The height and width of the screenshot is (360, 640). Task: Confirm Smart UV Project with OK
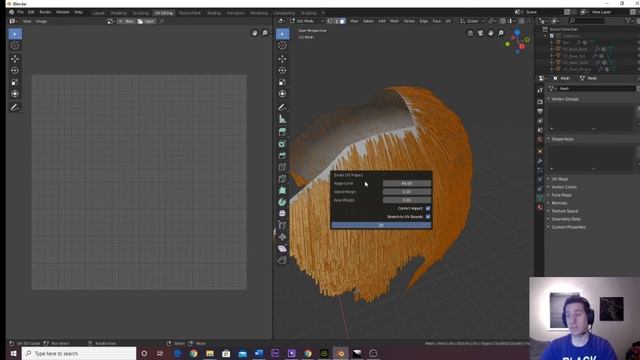pyautogui.click(x=381, y=225)
